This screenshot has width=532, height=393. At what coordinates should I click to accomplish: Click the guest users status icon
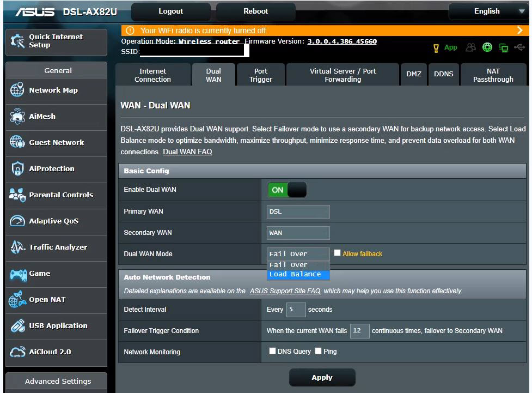click(470, 47)
